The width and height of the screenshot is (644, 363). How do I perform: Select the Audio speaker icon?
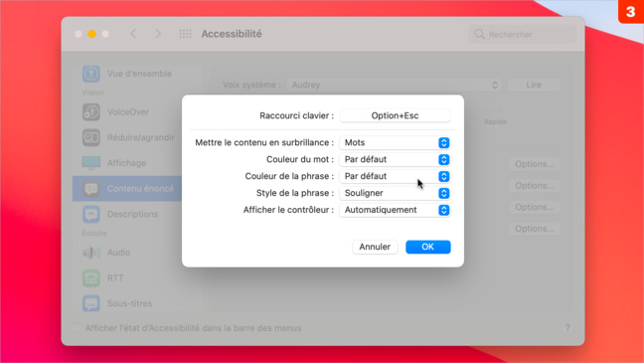click(90, 252)
